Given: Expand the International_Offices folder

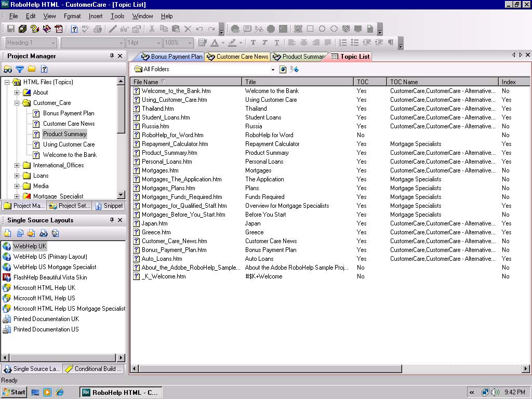Looking at the screenshot, I should (17, 165).
